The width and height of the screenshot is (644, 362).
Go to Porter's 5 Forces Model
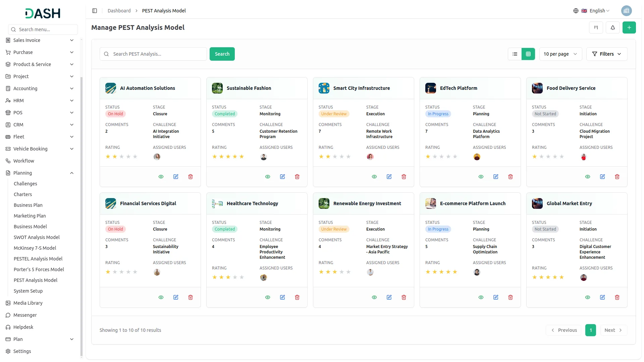(39, 269)
